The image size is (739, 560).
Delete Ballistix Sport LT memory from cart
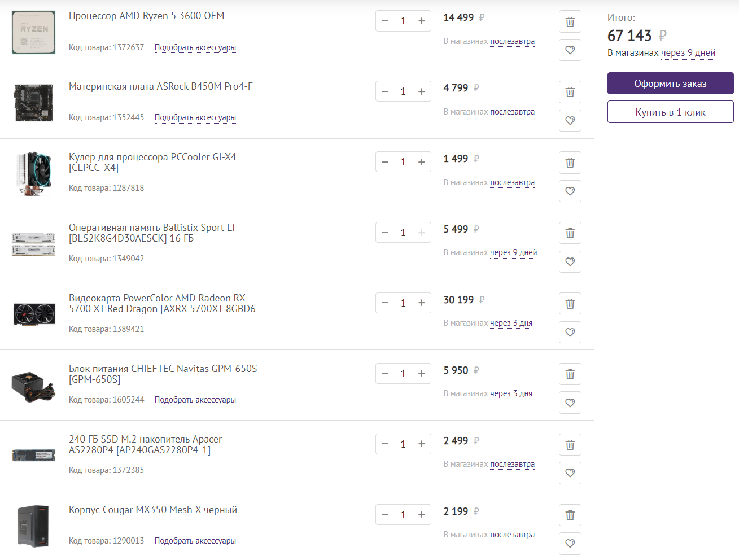click(570, 233)
